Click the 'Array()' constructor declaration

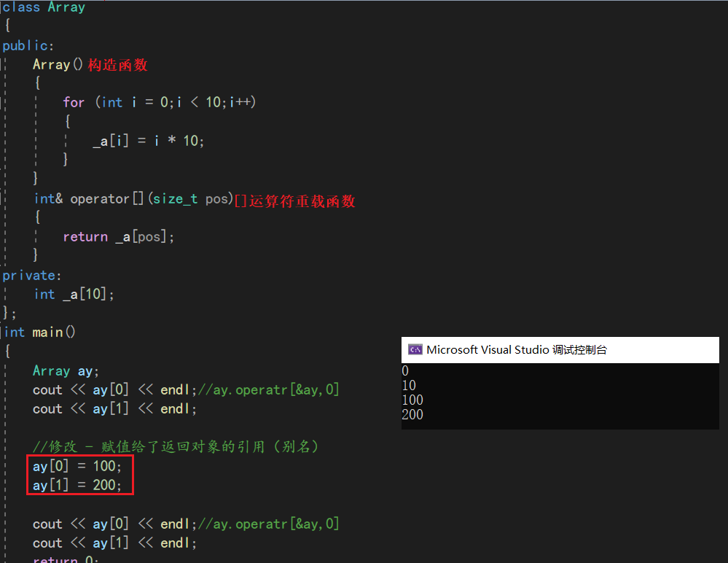pyautogui.click(x=58, y=64)
